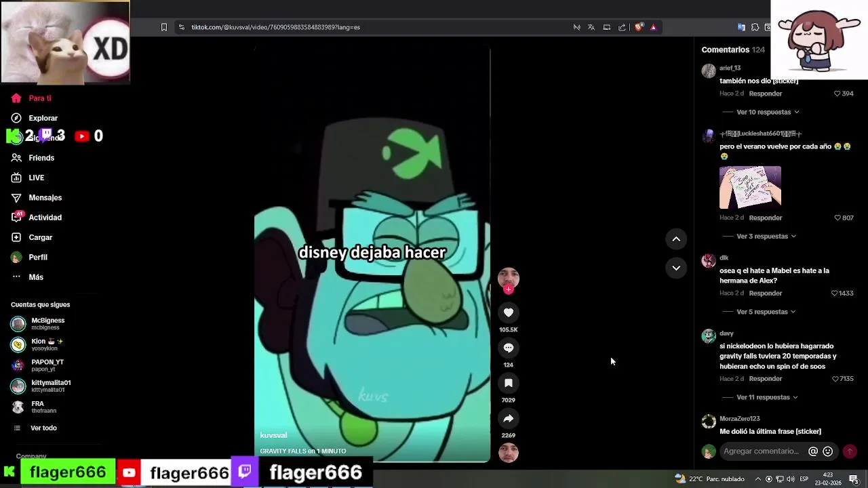
Task: Click the share page icon in address bar
Action: 622,27
